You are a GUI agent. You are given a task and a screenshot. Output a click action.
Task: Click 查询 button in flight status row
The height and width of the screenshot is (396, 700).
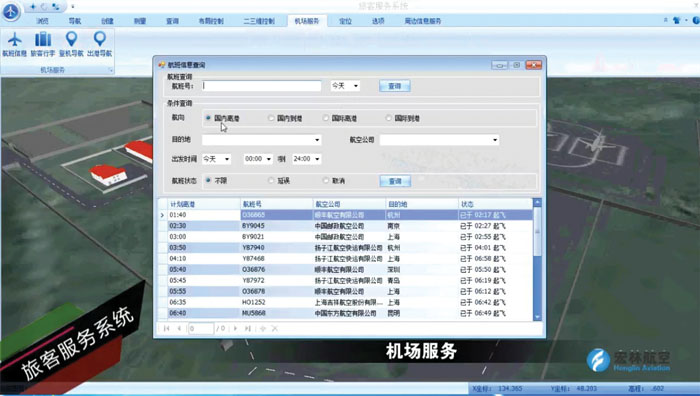[395, 181]
